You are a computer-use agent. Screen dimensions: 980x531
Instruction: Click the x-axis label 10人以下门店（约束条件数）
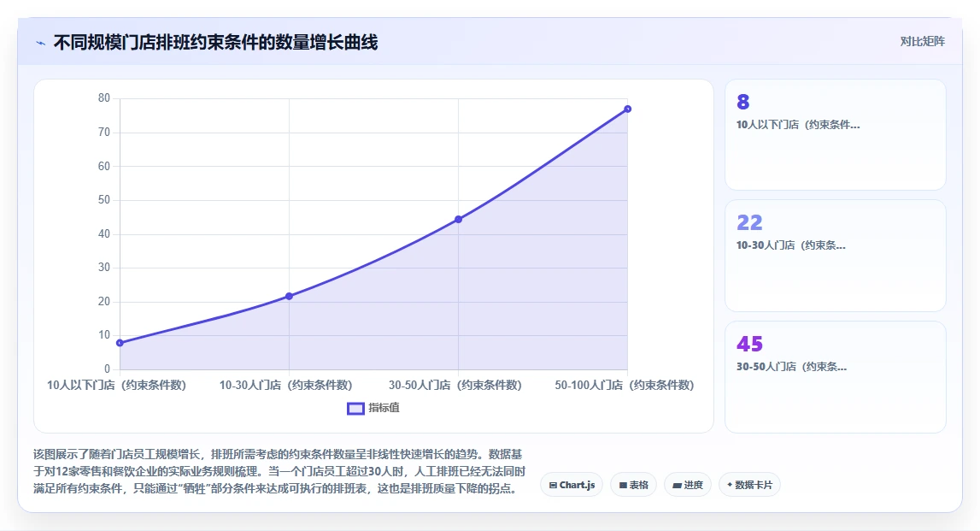pyautogui.click(x=116, y=386)
